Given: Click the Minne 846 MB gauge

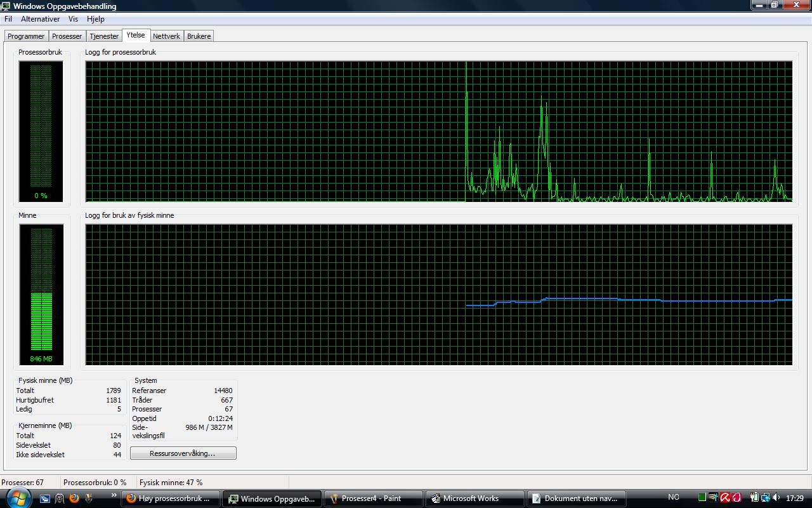Looking at the screenshot, I should point(41,295).
